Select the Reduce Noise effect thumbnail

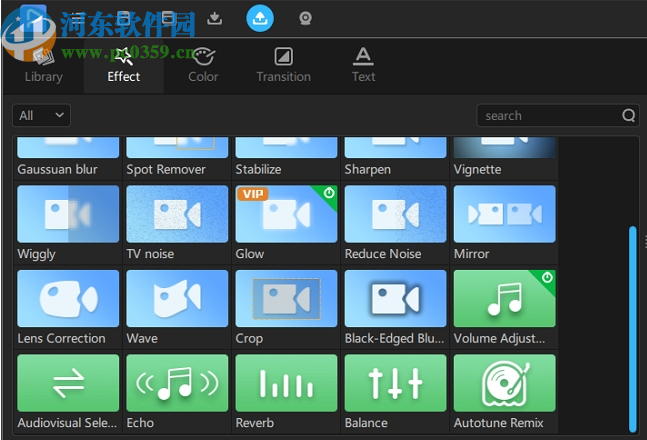[395, 214]
